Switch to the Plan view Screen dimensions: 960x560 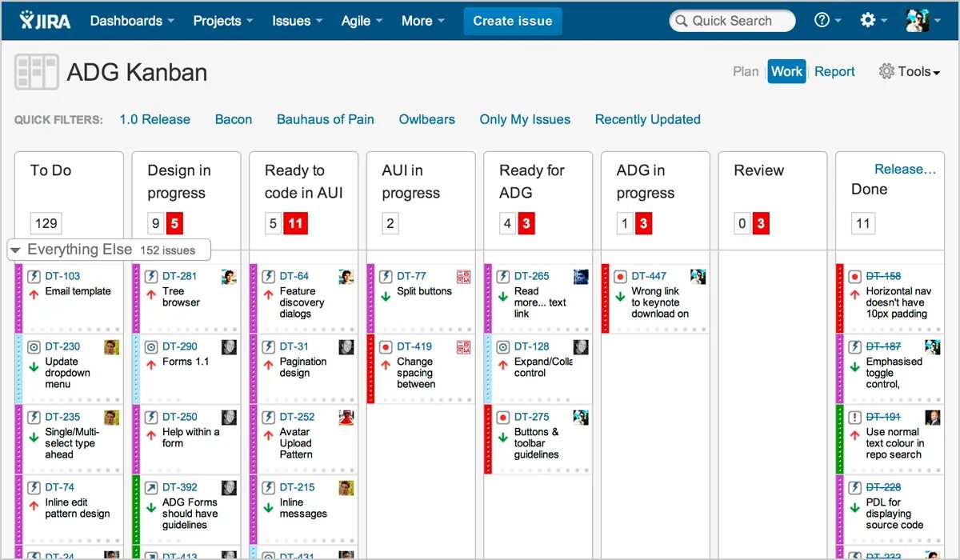click(x=746, y=72)
